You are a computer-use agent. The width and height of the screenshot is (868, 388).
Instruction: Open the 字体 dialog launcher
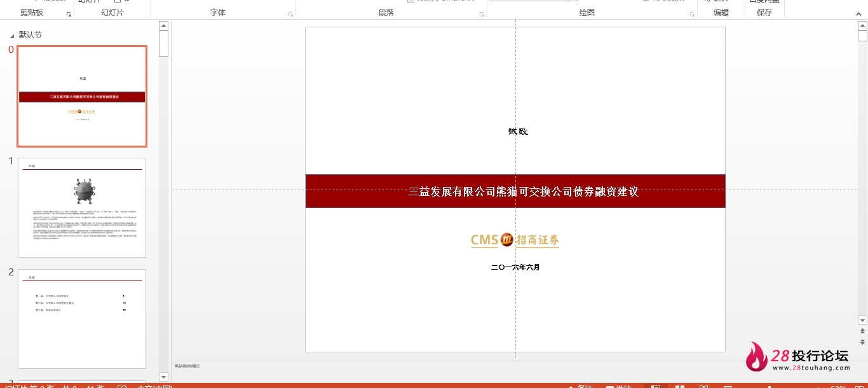(290, 13)
